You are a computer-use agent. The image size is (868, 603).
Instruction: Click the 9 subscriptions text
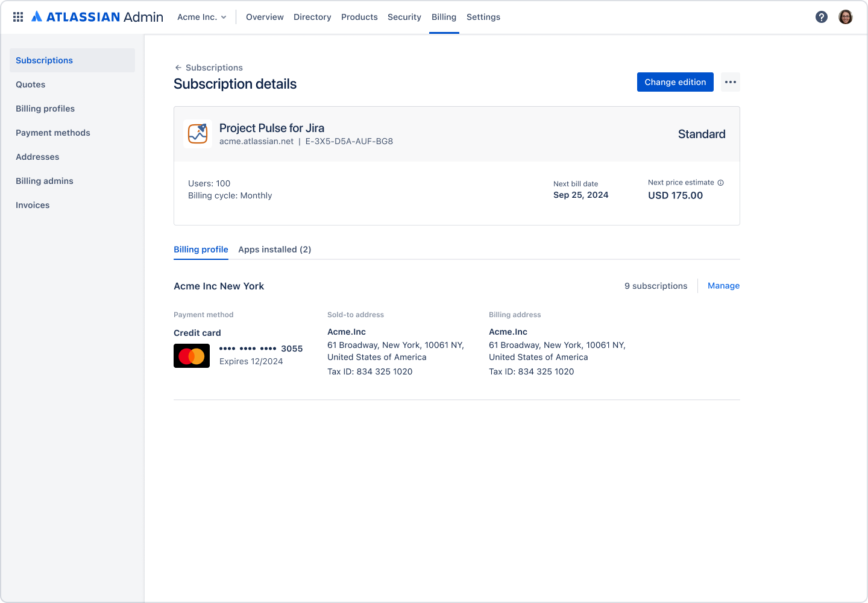tap(656, 286)
